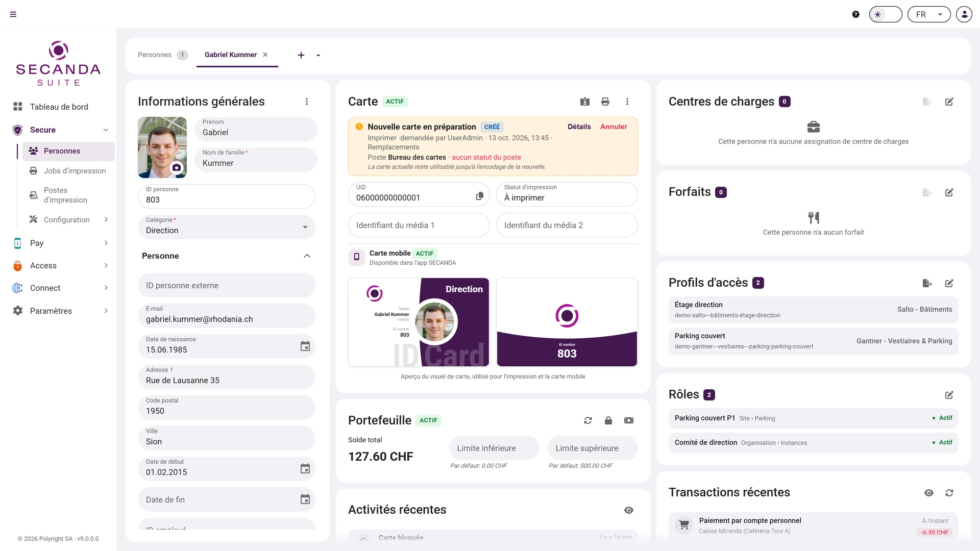Open the user account icon
Viewport: 980px width, 551px height.
tap(964, 14)
